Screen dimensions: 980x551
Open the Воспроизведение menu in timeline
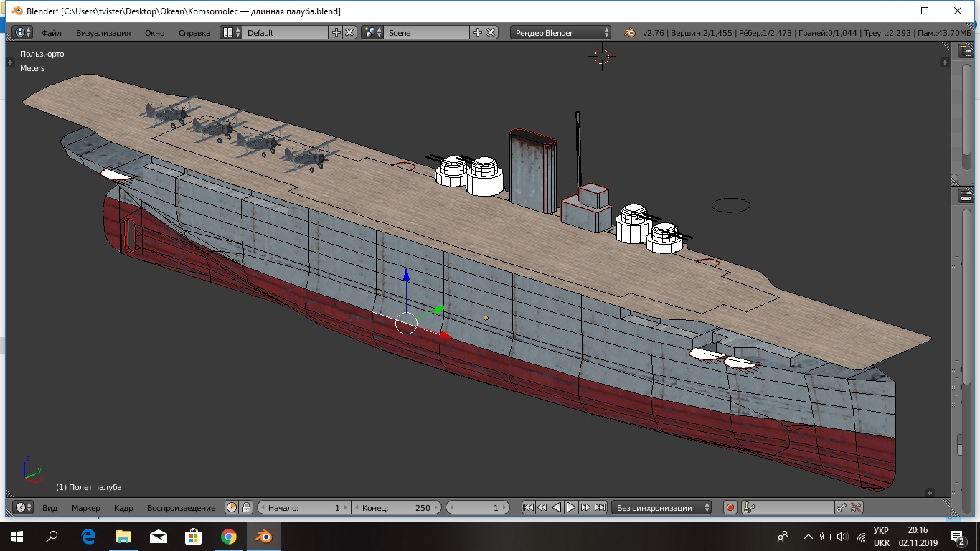[x=181, y=508]
